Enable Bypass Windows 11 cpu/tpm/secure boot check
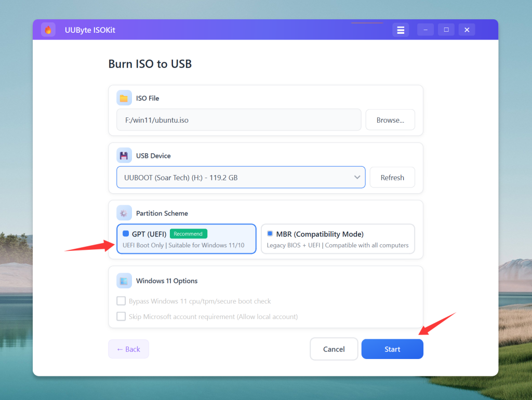Screen dimensions: 532x400 point(121,301)
